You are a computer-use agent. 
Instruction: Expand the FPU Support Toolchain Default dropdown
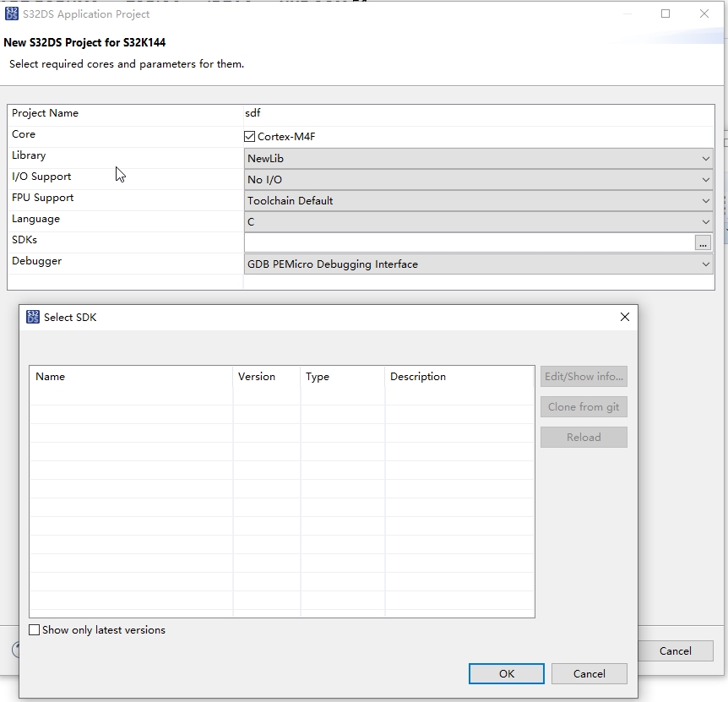(478, 201)
